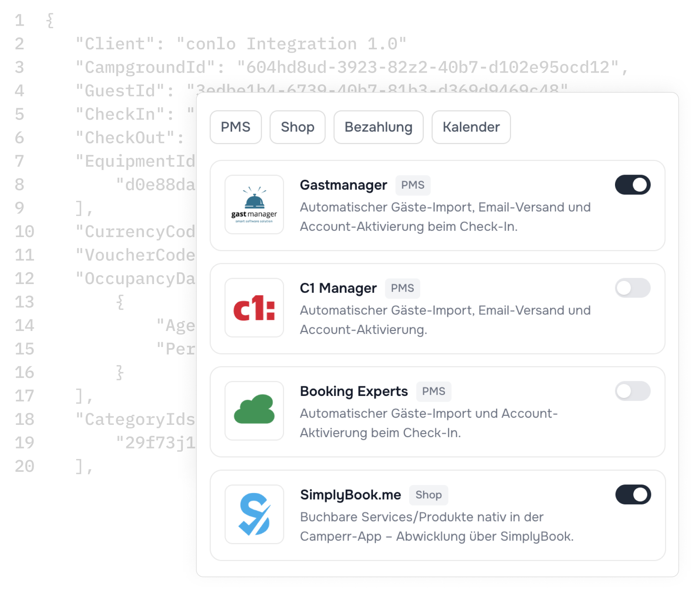Click the "Per key on line 15
The height and width of the screenshot is (603, 700).
click(x=176, y=349)
